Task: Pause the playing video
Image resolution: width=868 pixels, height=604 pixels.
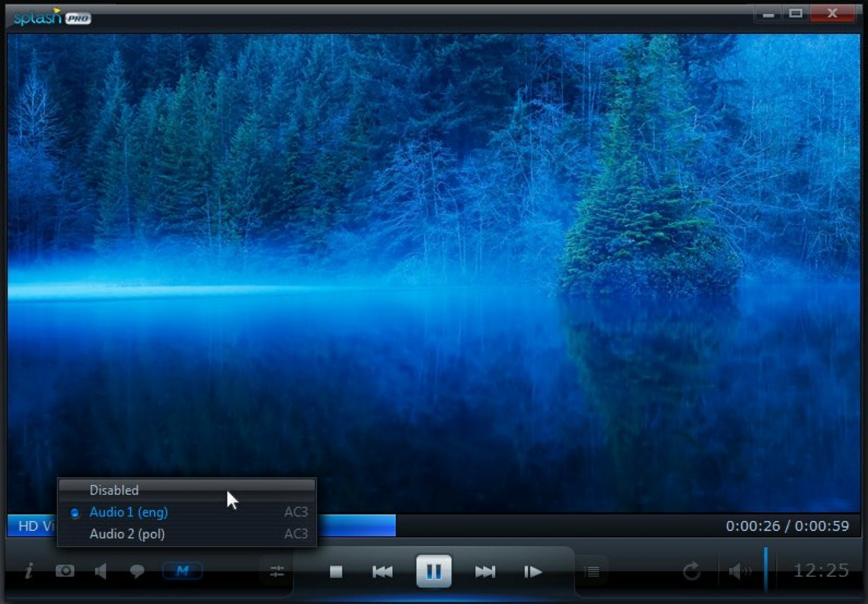Action: (x=434, y=571)
